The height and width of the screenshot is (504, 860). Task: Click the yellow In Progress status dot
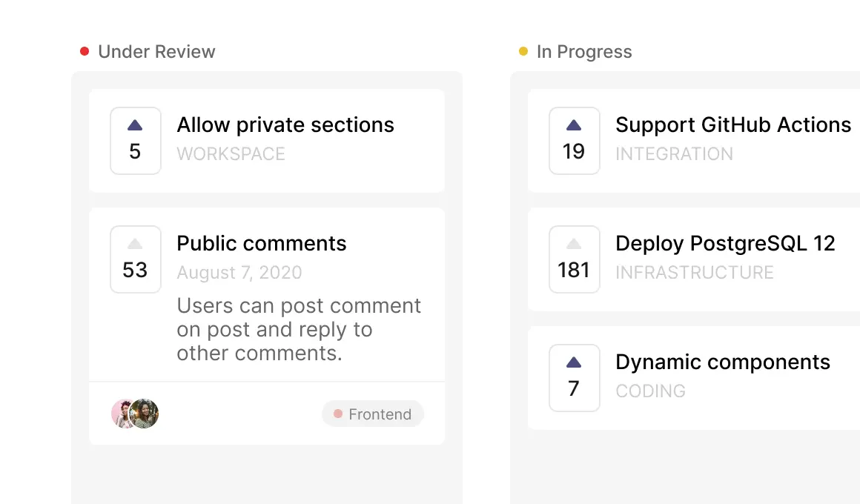point(523,51)
